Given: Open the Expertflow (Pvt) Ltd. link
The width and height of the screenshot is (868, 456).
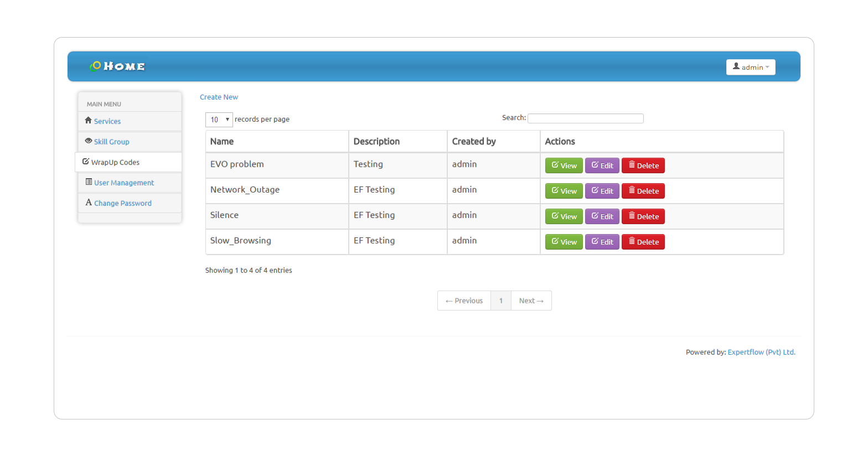Looking at the screenshot, I should (761, 352).
